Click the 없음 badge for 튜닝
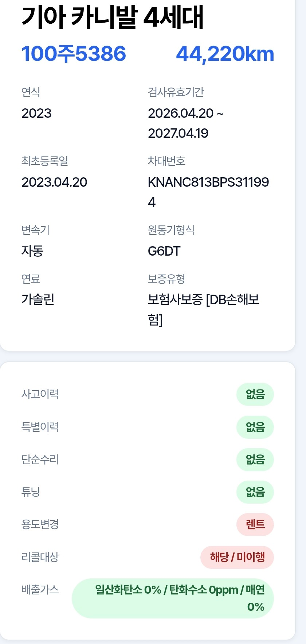The width and height of the screenshot is (306, 644). coord(255,492)
